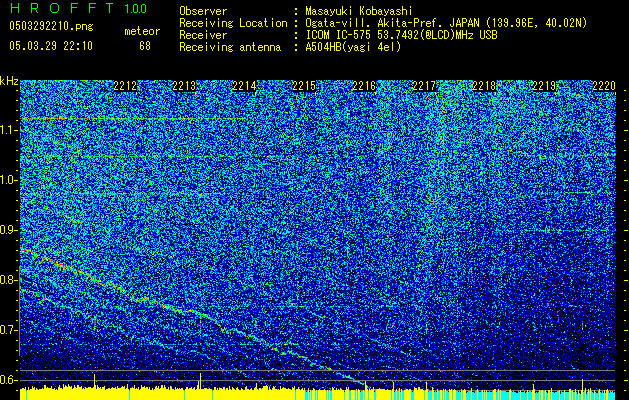Click the 1.1 frequency axis tick
629x400 pixels.
click(9, 130)
